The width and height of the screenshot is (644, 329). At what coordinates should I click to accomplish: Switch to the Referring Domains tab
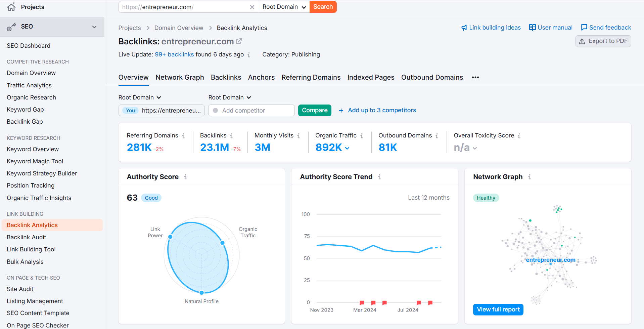pos(311,77)
